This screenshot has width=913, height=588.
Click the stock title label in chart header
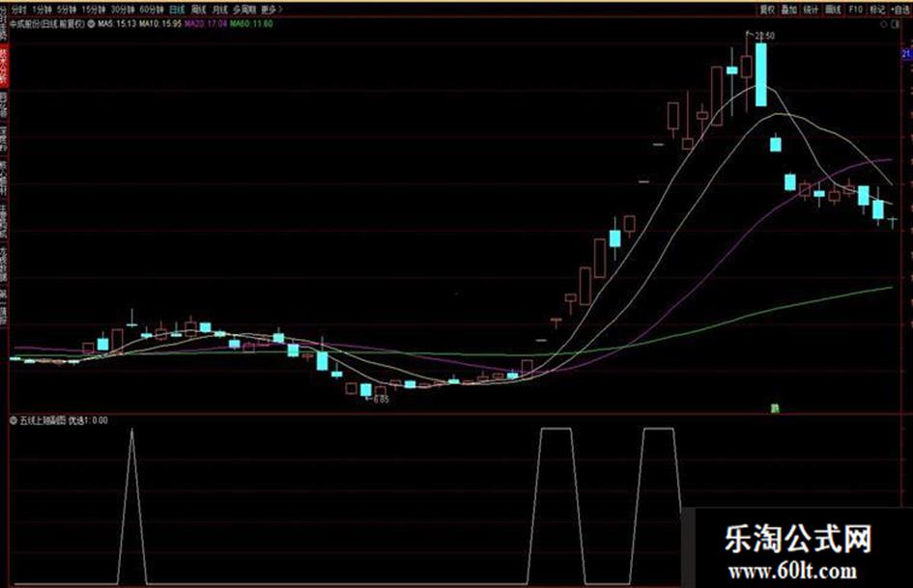tap(47, 24)
